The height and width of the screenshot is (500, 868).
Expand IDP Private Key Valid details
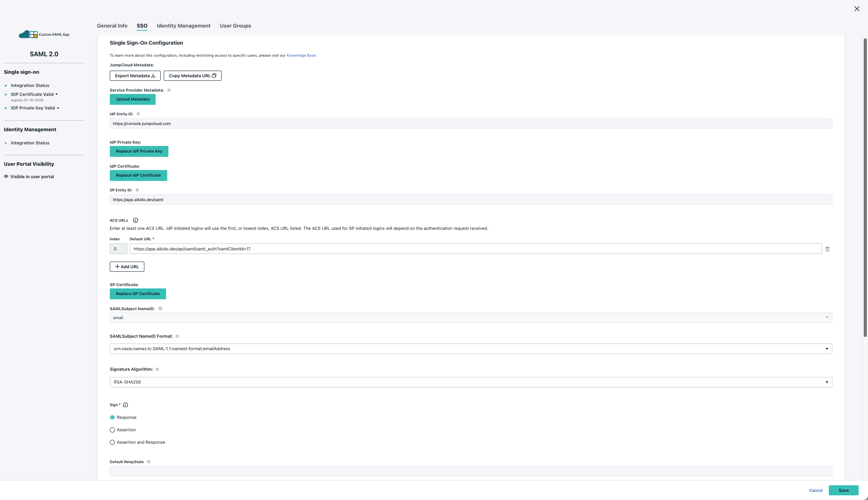(58, 108)
